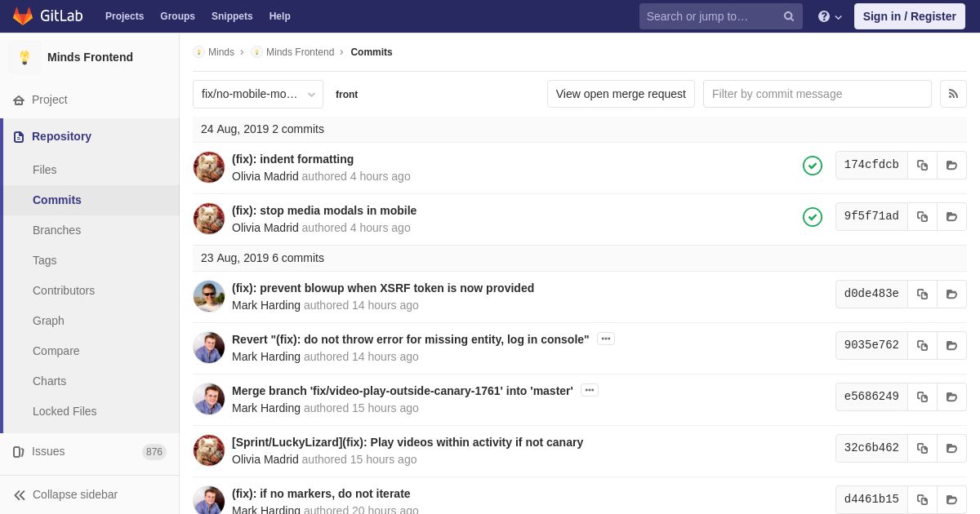Browse files at commit e5686249
The height and width of the screenshot is (514, 980).
pos(951,397)
